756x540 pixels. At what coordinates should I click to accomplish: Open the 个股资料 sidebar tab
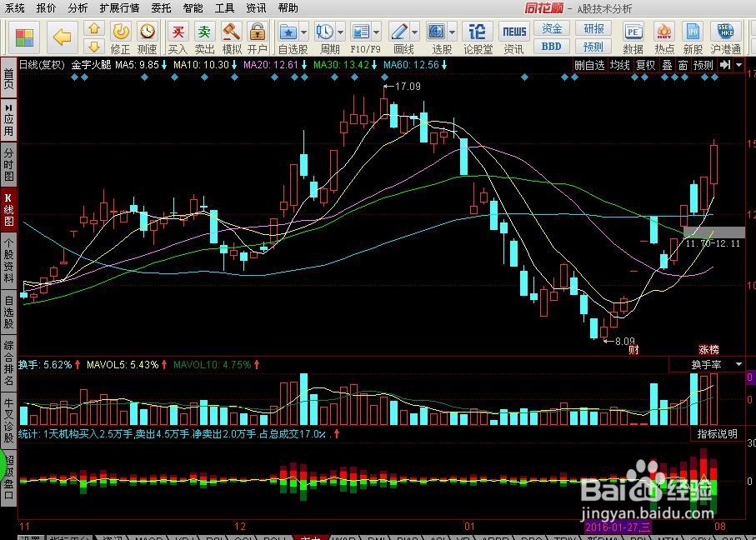[x=8, y=261]
